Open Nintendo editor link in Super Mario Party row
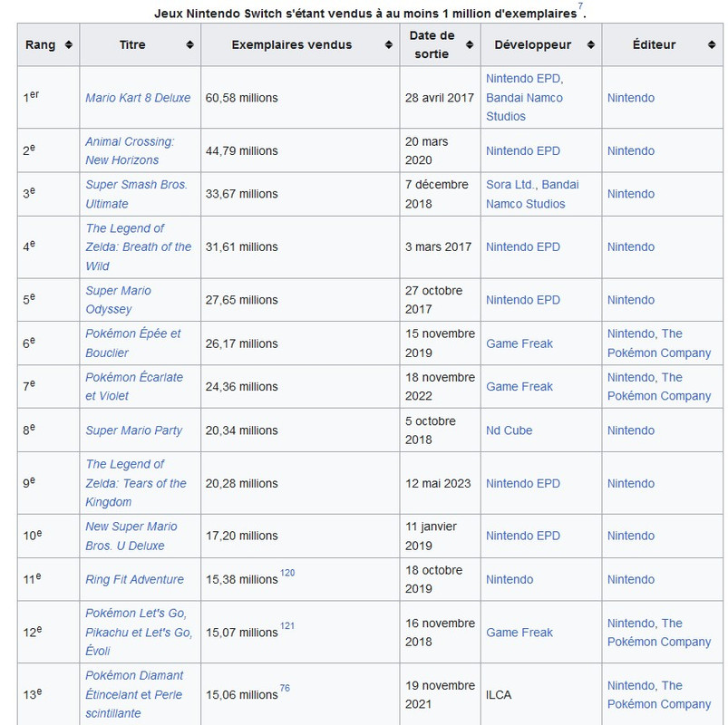This screenshot has height=725, width=728. coord(631,430)
